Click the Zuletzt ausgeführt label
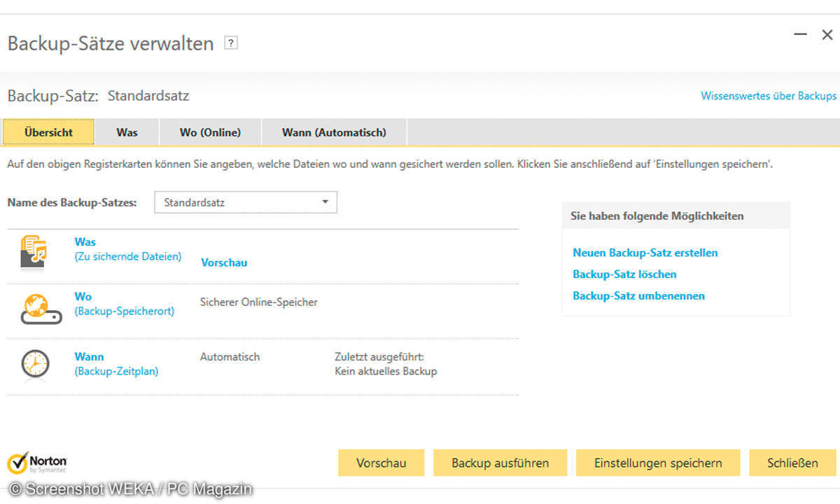This screenshot has width=840, height=504. [x=379, y=356]
